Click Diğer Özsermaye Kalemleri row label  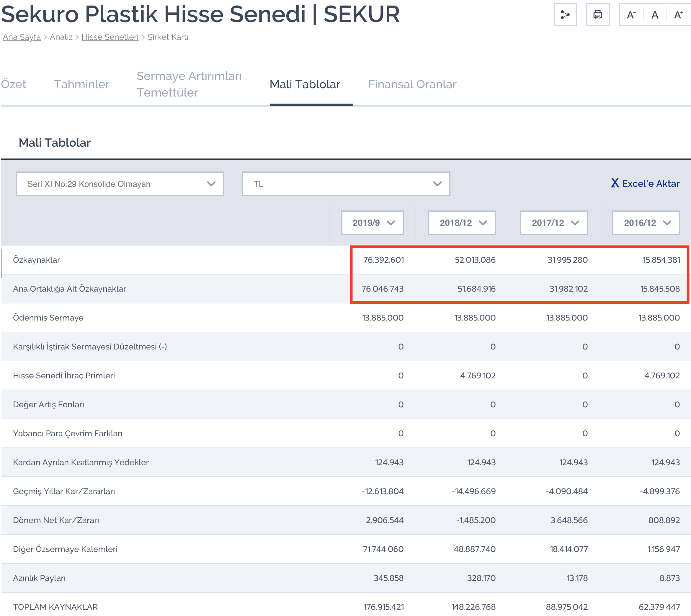pos(65,549)
